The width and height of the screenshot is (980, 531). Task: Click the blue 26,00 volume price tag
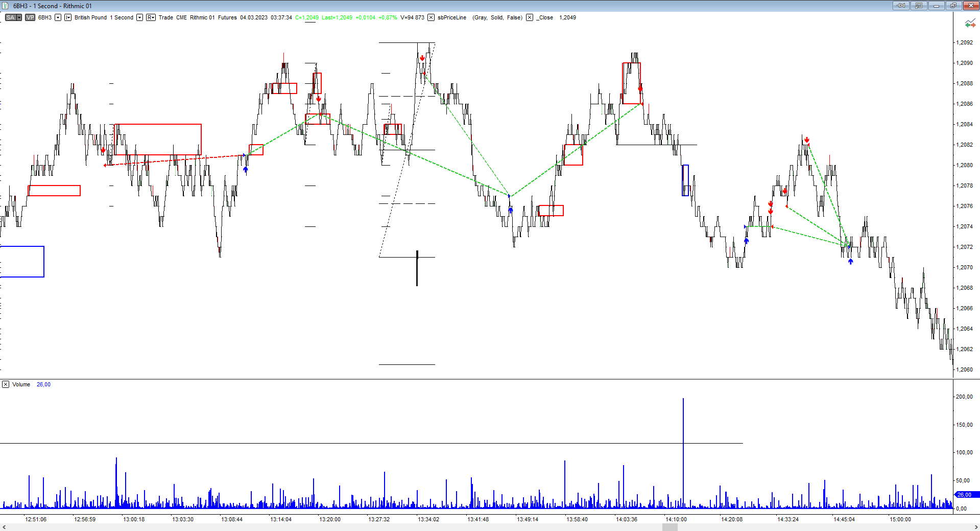[966, 495]
